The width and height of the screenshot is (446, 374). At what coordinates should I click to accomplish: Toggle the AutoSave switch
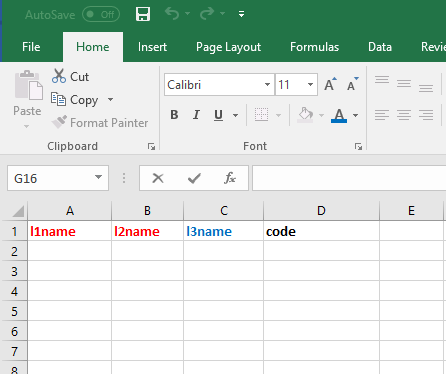[x=101, y=14]
